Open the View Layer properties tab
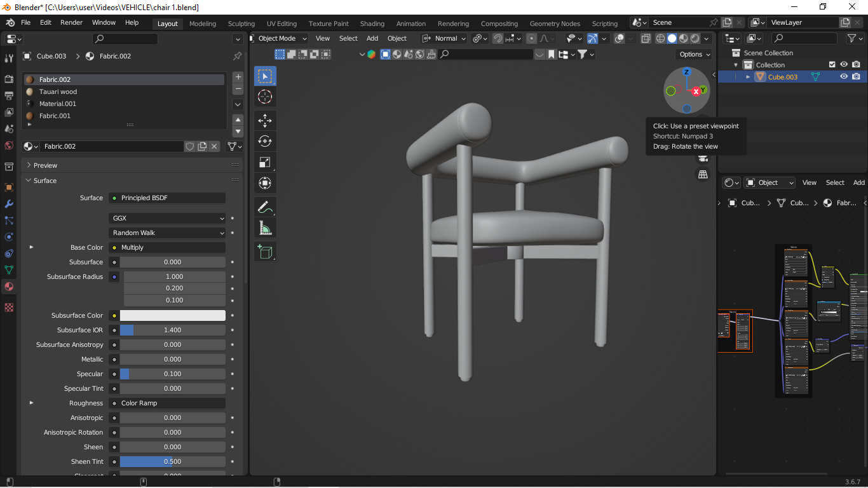Screen dimensions: 868x488 click(x=9, y=112)
